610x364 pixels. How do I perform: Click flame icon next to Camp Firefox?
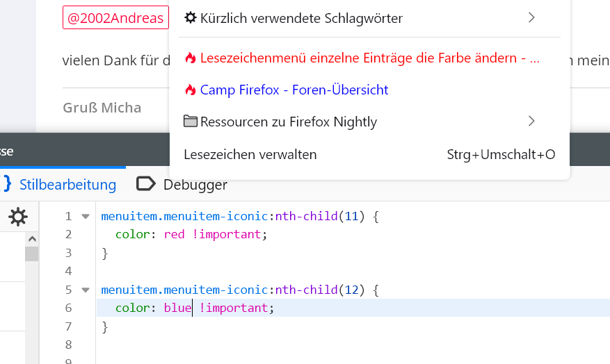pos(191,90)
